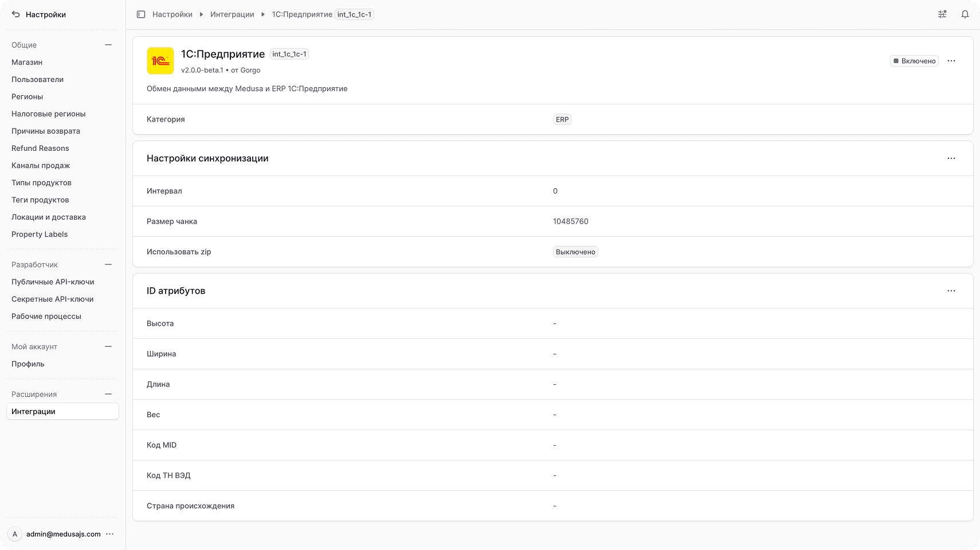Click the version text v2.0.0-beta.1
Viewport: 980px width, 550px height.
point(202,70)
